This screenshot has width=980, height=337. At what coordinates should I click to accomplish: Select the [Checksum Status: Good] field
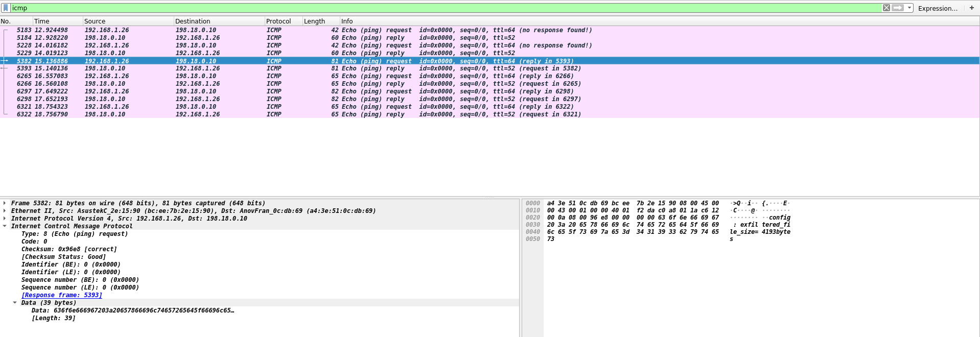(63, 257)
